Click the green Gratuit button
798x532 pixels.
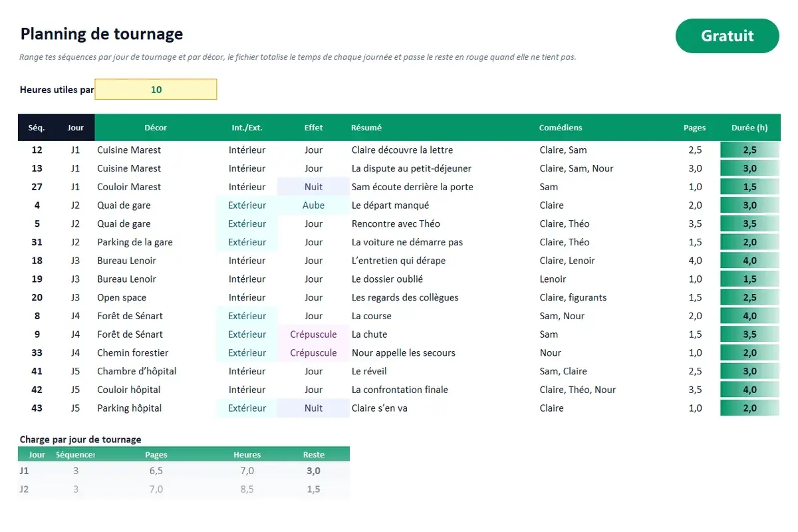pos(727,36)
